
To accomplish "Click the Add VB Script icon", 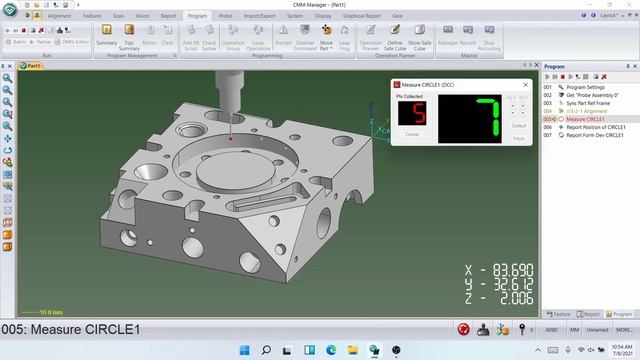I will [191, 37].
